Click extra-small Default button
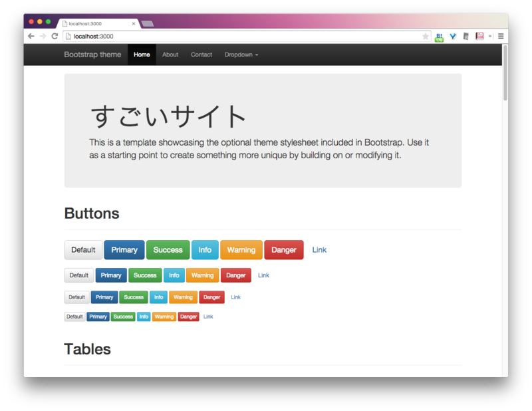Image resolution: width=532 pixels, height=411 pixels. coord(74,317)
